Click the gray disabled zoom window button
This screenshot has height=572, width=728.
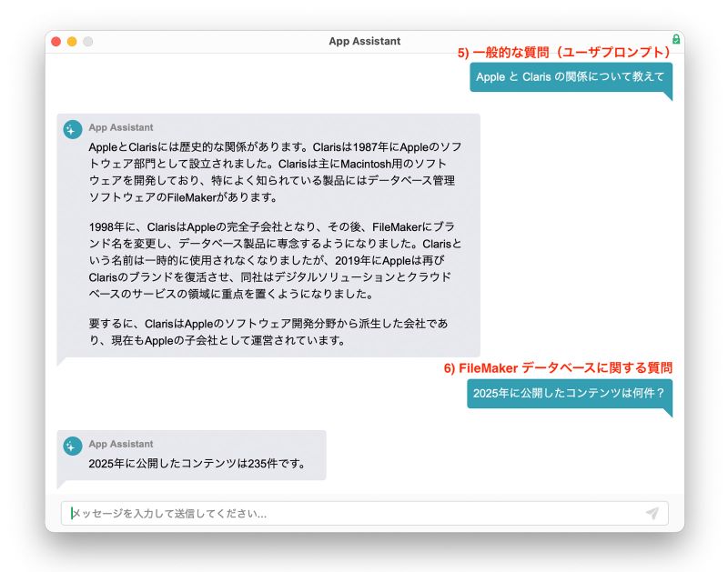87,42
